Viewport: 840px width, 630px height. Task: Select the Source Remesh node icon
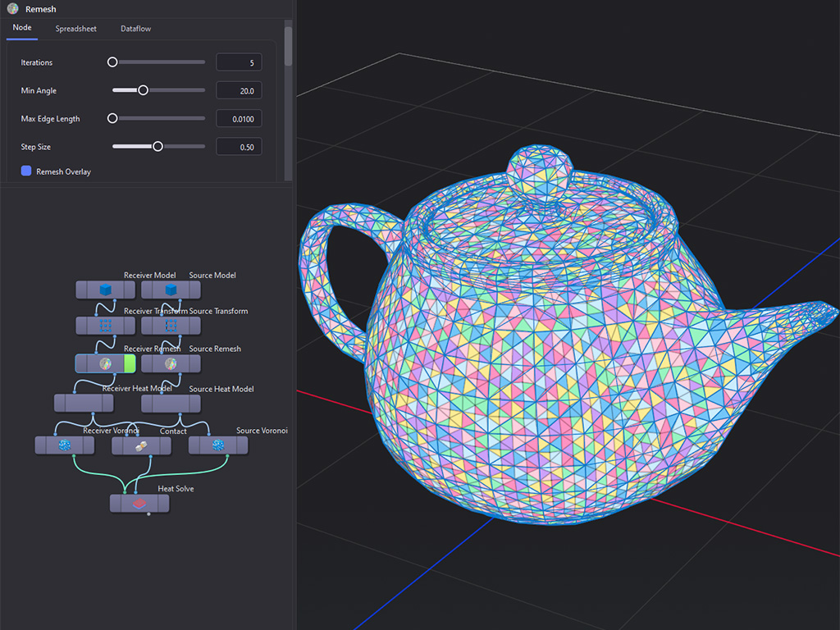pyautogui.click(x=171, y=363)
